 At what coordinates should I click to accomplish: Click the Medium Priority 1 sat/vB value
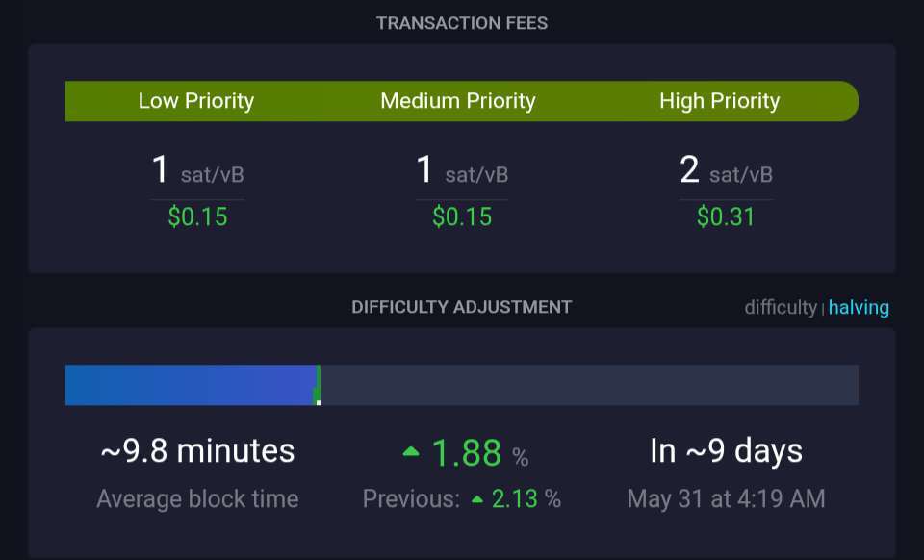462,170
